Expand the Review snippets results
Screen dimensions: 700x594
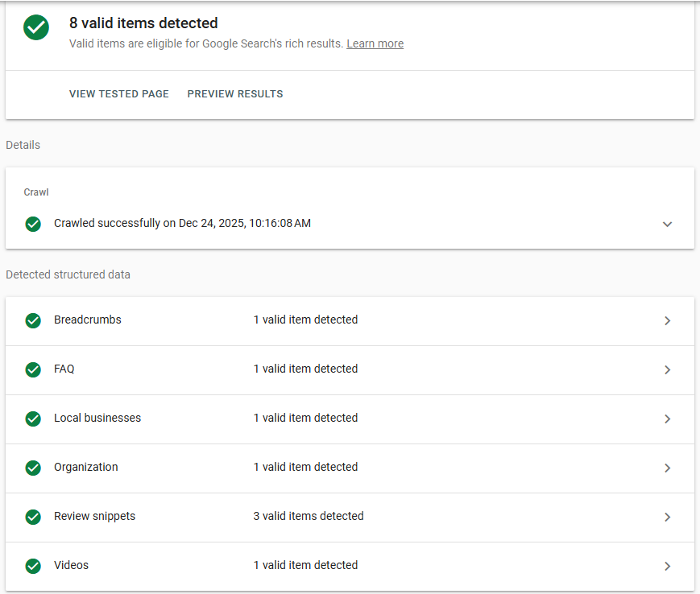(667, 517)
